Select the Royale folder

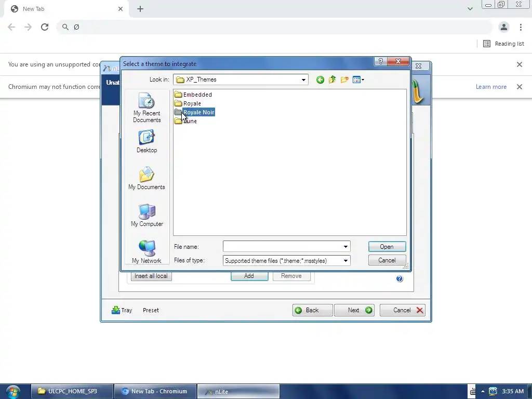pyautogui.click(x=188, y=103)
